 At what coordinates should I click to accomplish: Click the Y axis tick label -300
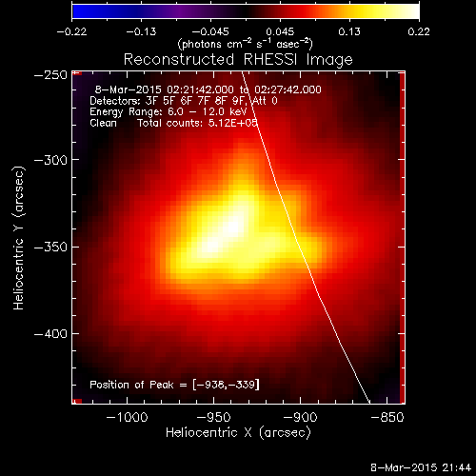[50, 160]
